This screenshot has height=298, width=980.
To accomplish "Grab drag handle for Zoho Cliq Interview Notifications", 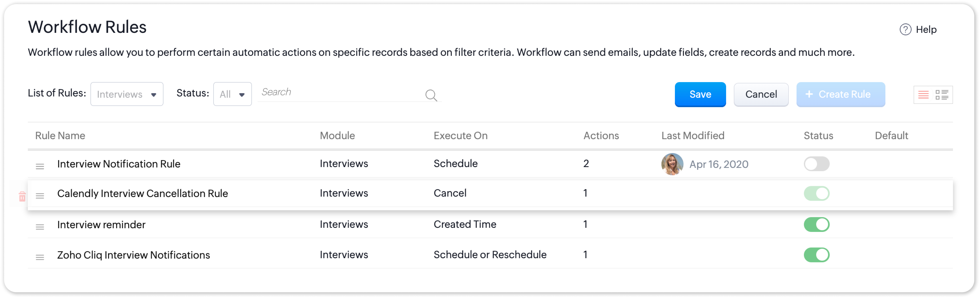I will (40, 258).
